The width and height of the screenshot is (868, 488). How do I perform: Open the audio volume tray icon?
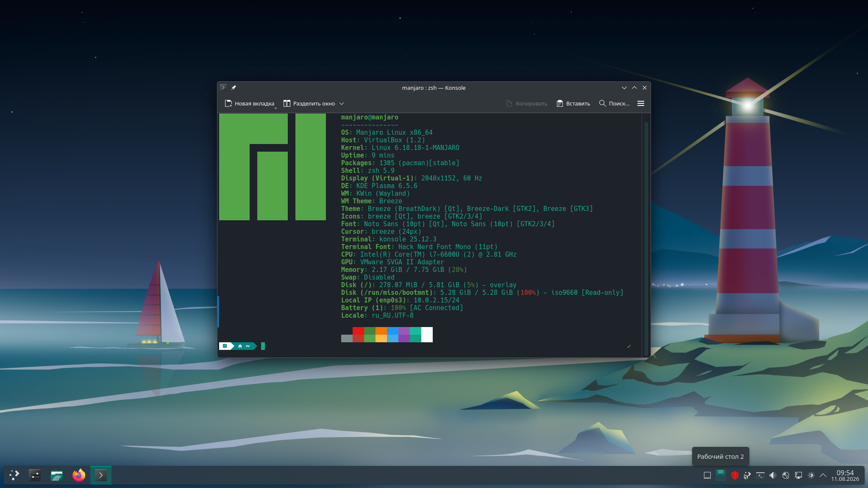(x=773, y=475)
